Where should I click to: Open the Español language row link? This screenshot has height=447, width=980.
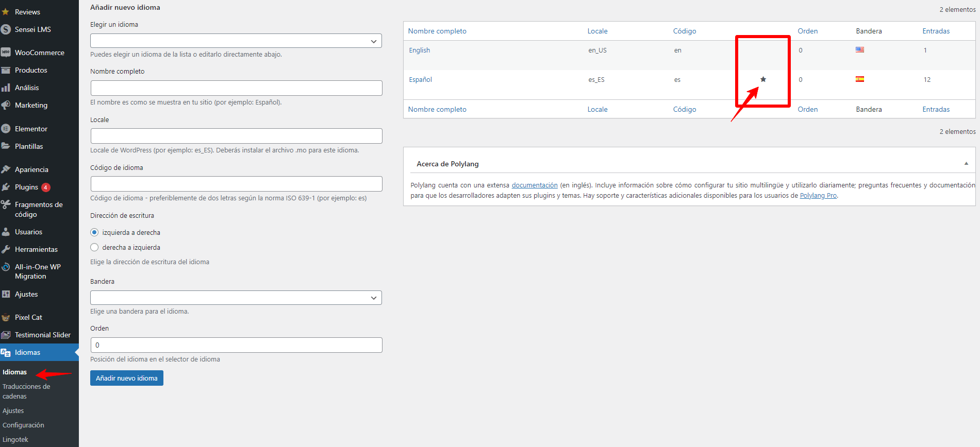click(420, 79)
